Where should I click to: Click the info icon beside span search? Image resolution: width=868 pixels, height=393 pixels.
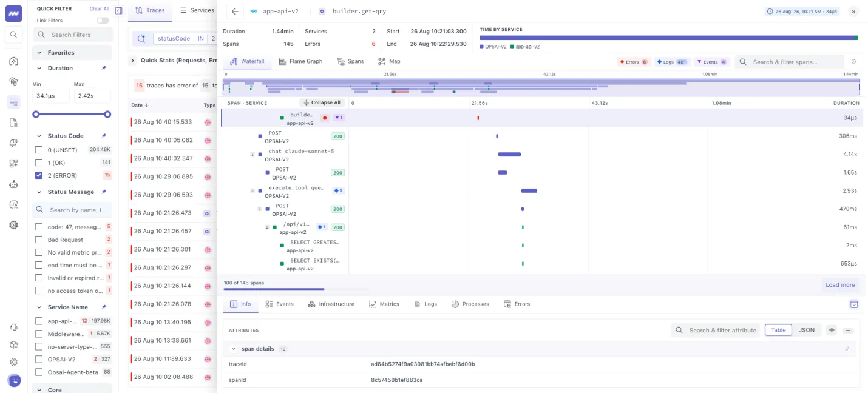click(853, 62)
